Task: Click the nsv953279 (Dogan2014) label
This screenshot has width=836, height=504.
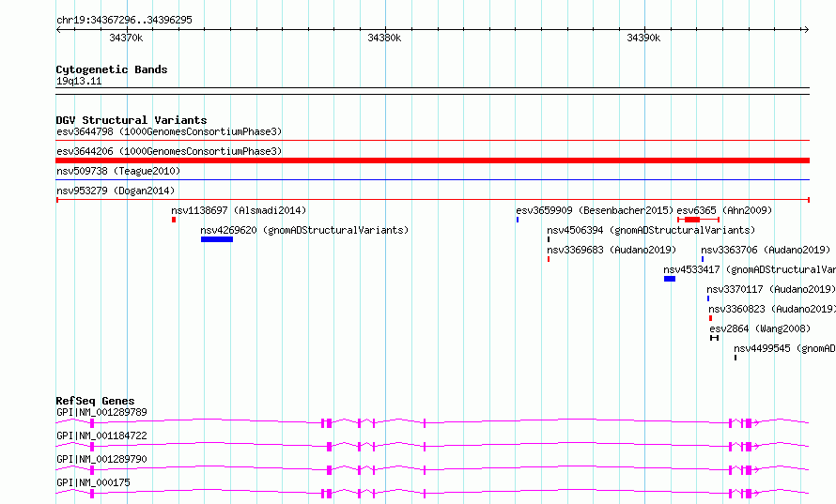Action: 116,191
